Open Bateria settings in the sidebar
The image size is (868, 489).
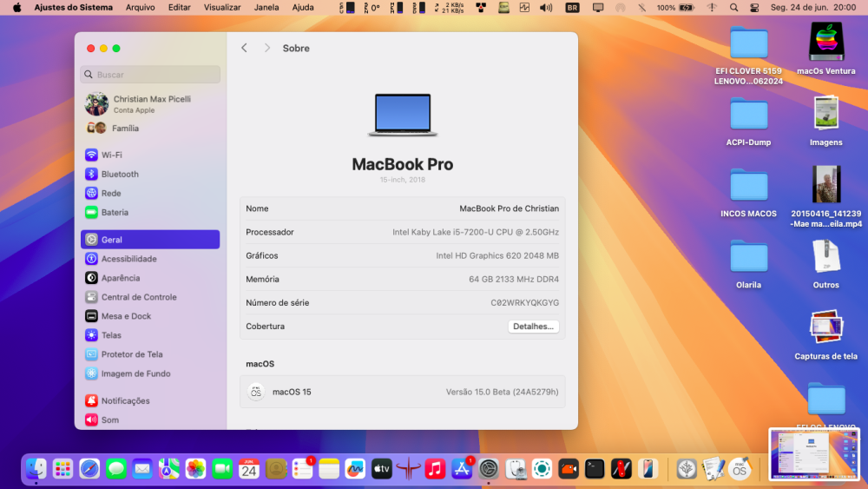pyautogui.click(x=150, y=212)
